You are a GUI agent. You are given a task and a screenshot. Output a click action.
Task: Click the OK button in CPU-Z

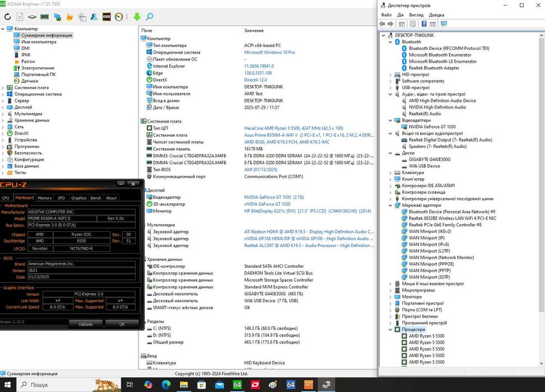pos(122,324)
